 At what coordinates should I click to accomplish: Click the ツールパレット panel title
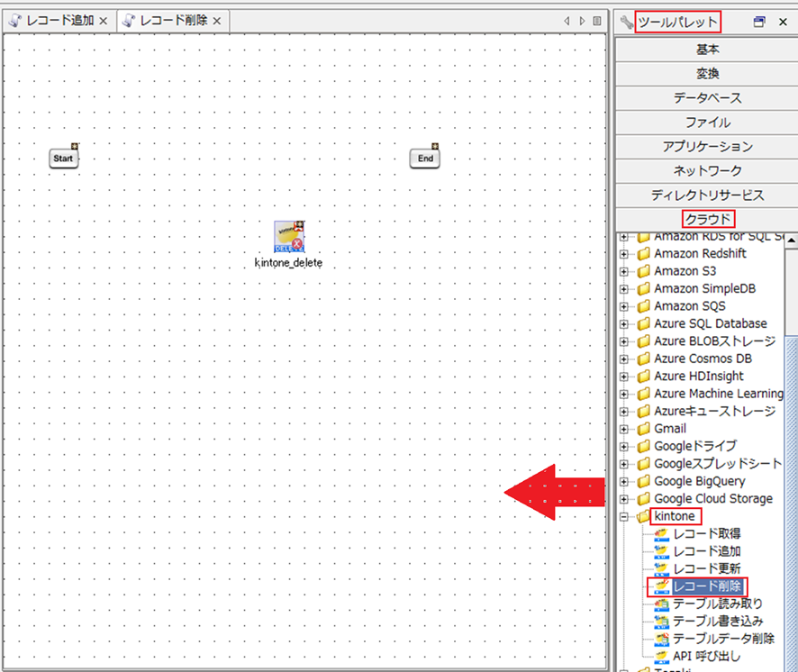(677, 22)
